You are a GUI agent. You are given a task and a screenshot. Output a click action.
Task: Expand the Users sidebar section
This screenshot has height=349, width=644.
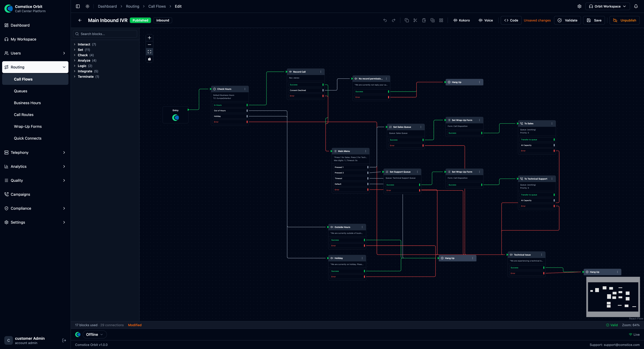35,53
